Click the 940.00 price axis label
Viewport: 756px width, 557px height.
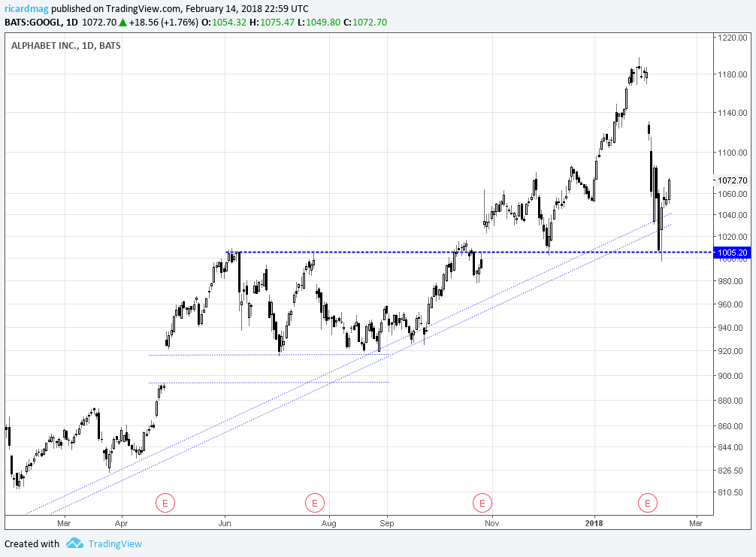tap(731, 328)
